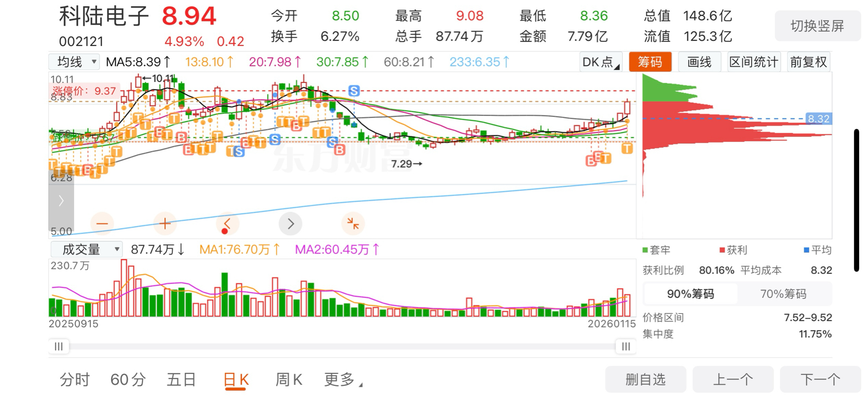Click the current price 8.94
This screenshot has height=401, width=868.
188,16
